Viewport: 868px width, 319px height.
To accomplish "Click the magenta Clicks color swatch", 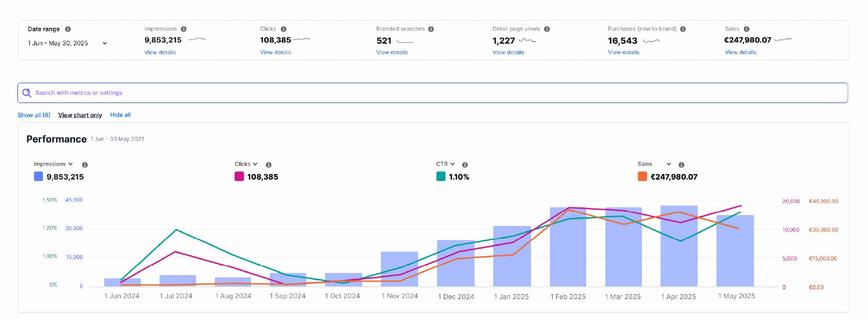I will [x=239, y=176].
